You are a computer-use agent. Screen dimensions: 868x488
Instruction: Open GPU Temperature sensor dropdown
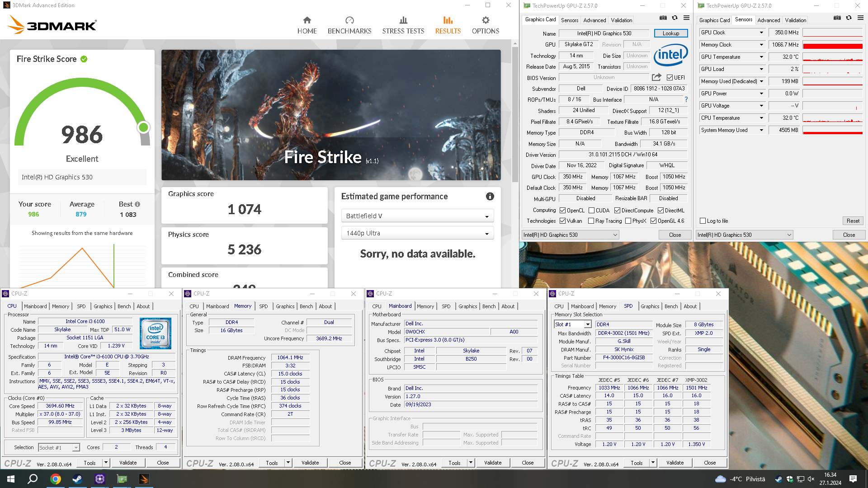pyautogui.click(x=761, y=57)
